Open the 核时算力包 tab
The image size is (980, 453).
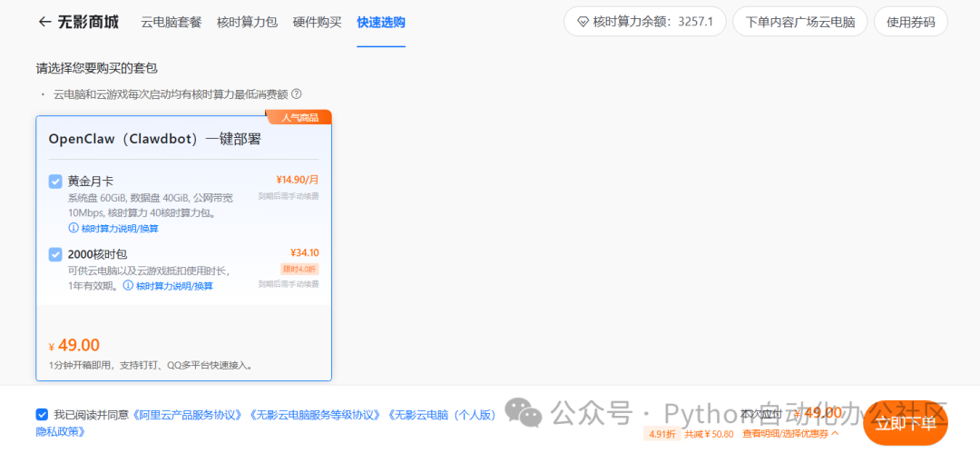tap(247, 22)
